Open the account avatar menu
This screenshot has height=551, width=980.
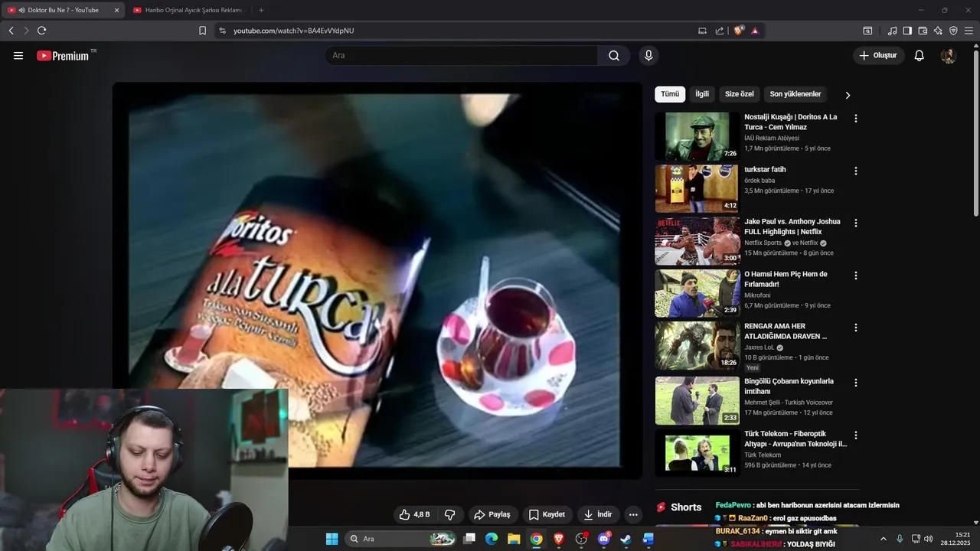tap(948, 56)
